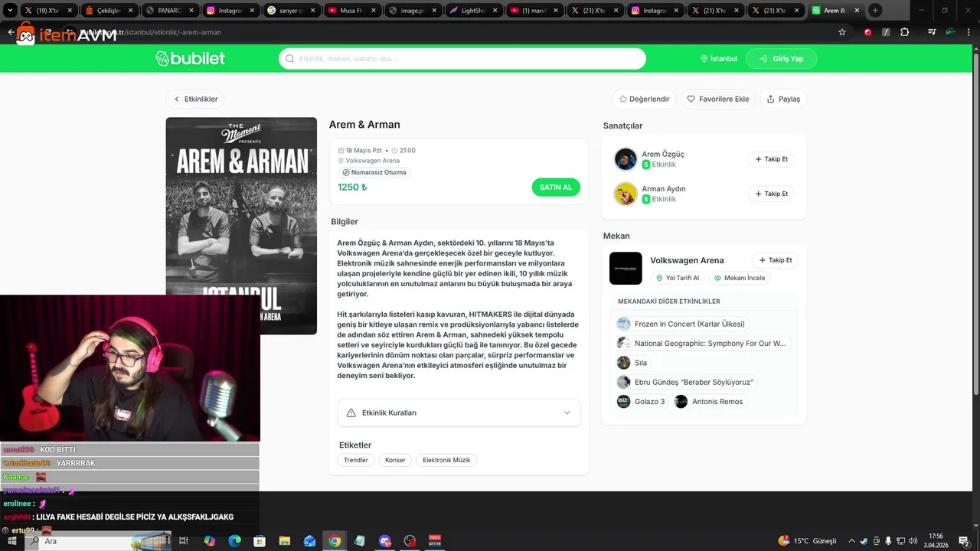
Task: Open the tab search dropdown arrow
Action: [x=10, y=11]
